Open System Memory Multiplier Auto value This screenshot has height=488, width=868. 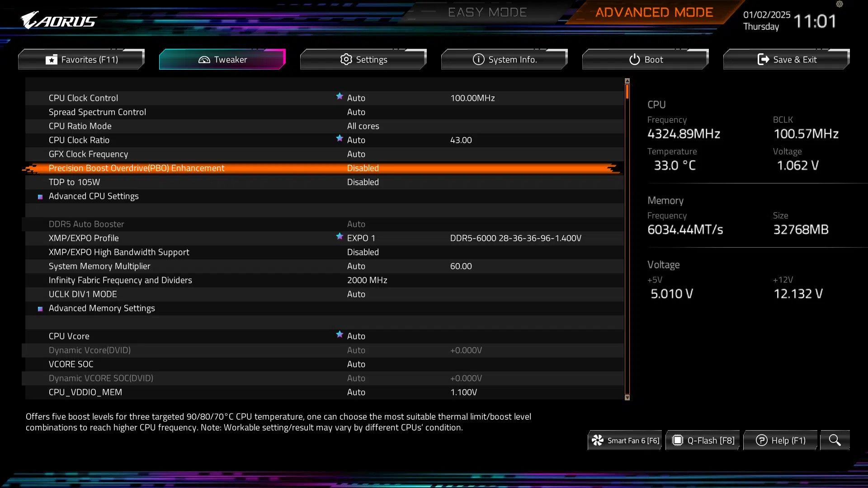(356, 266)
